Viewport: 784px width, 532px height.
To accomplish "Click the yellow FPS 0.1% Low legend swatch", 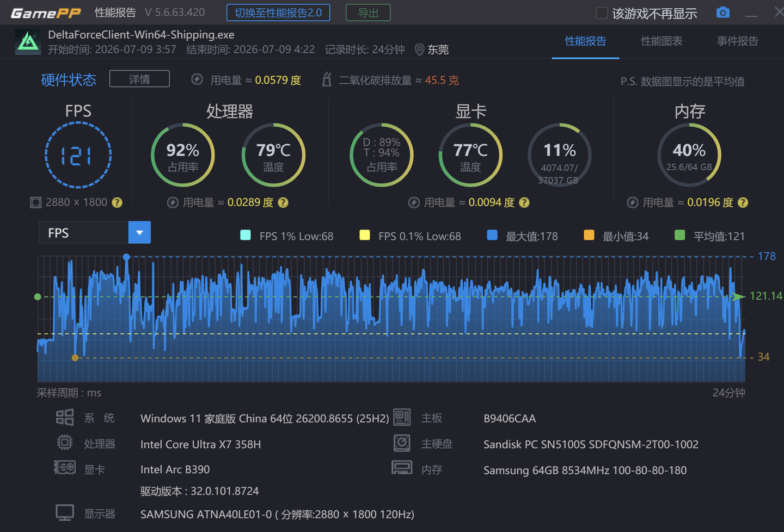I will point(365,235).
